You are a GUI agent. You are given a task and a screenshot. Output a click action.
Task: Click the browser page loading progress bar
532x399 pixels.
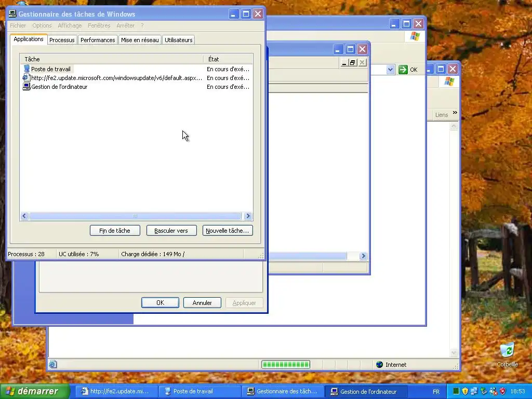click(x=286, y=364)
